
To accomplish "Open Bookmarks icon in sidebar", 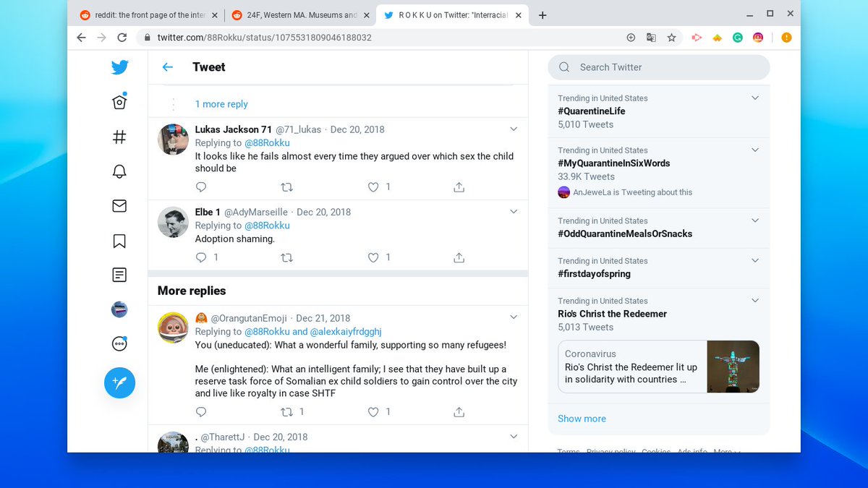I will (x=120, y=241).
